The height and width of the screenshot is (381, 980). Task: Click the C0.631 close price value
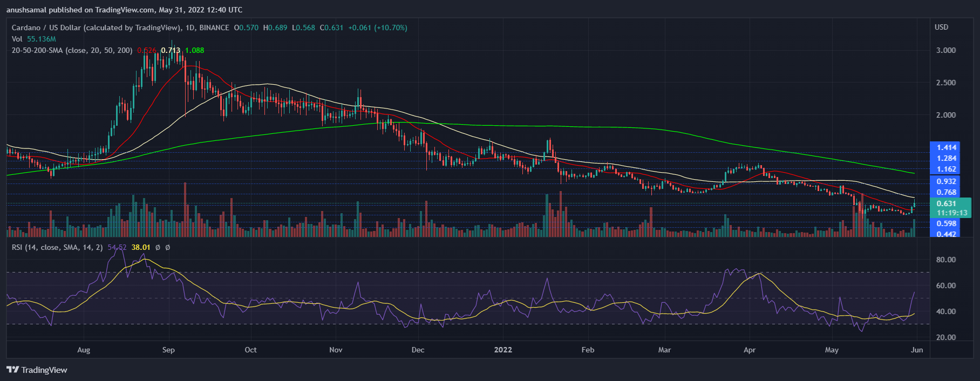coord(332,28)
